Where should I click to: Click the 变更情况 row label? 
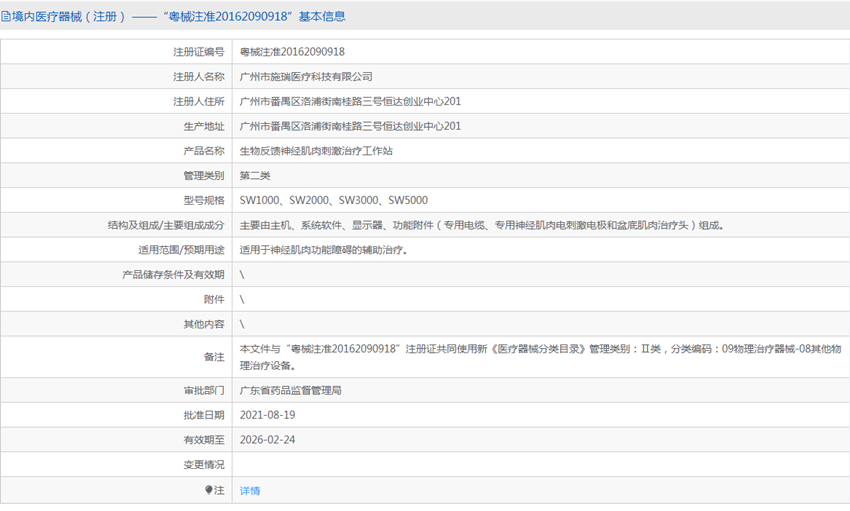(204, 465)
